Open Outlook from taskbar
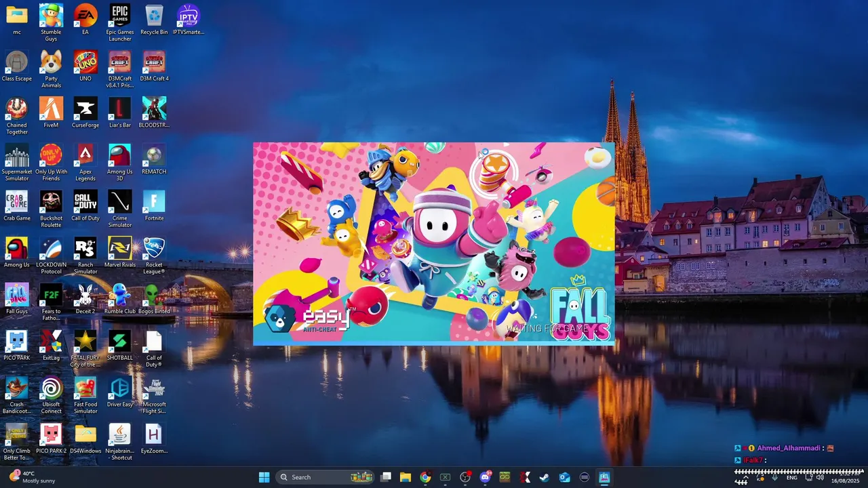868x488 pixels. (x=565, y=477)
